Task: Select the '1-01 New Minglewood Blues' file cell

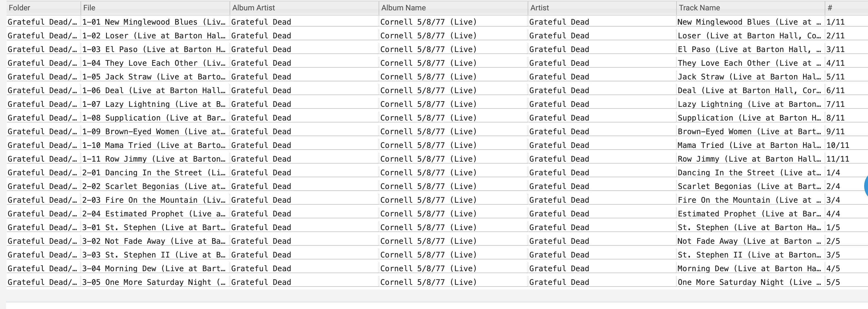Action: (154, 22)
